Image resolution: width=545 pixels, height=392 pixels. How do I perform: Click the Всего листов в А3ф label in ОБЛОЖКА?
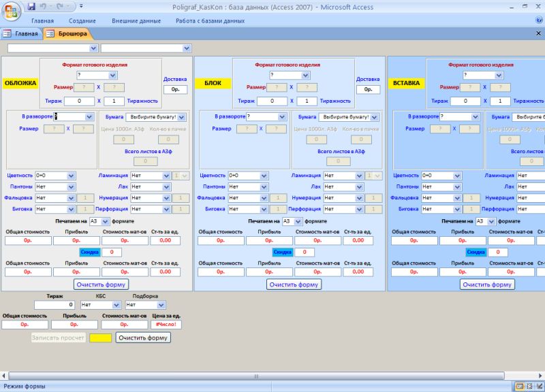[x=149, y=151]
